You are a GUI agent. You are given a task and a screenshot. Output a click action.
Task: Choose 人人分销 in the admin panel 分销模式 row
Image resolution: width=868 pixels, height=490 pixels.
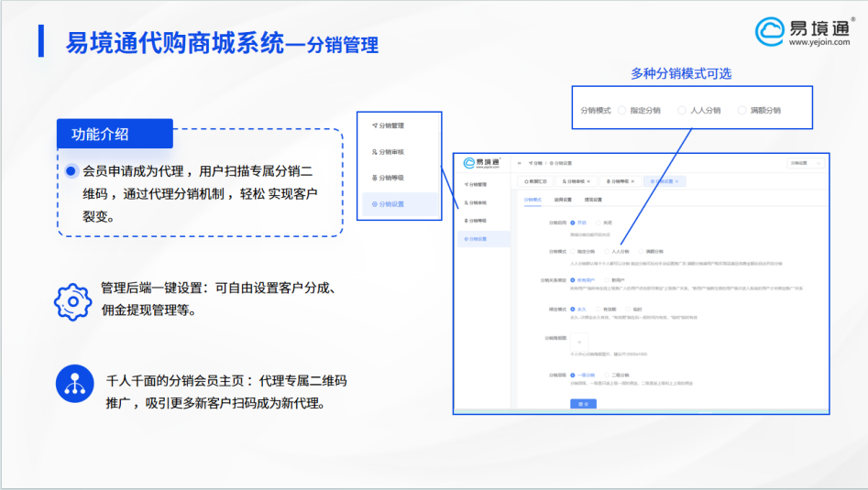tap(608, 252)
